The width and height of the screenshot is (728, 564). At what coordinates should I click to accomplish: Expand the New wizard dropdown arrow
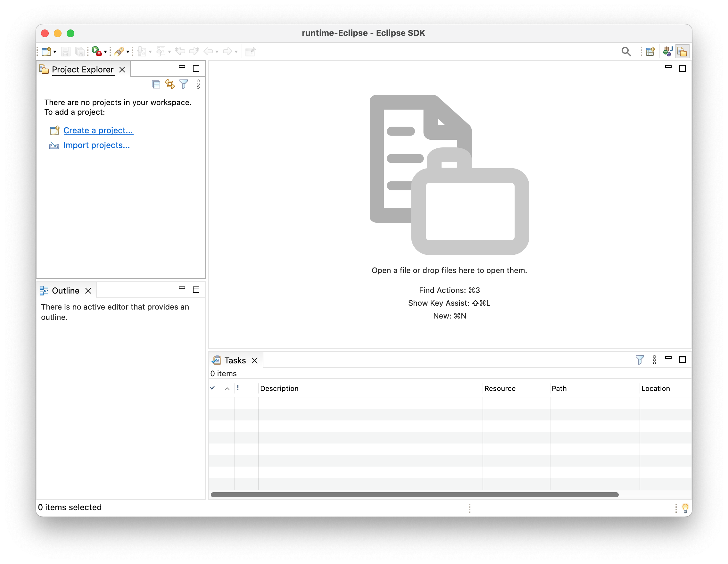coord(54,52)
